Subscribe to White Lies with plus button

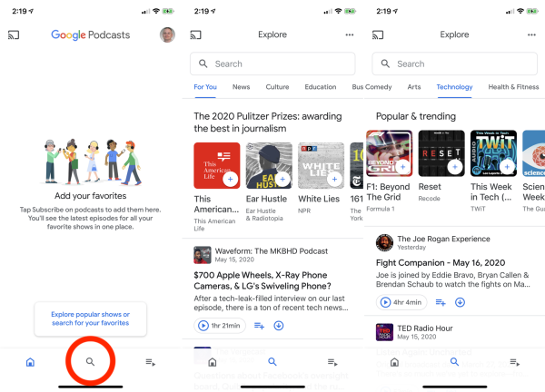point(334,179)
